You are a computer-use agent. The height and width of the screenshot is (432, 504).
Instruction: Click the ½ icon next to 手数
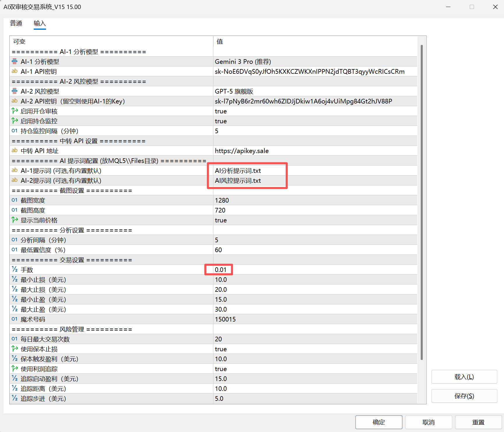click(15, 270)
